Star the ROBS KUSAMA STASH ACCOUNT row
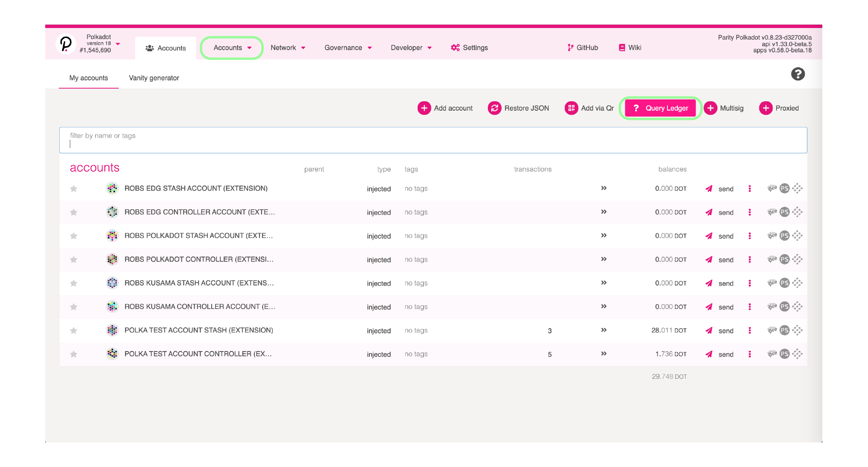 (x=74, y=283)
